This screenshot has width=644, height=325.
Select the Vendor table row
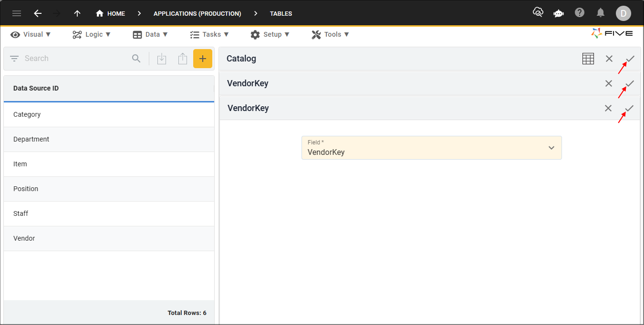pos(109,238)
